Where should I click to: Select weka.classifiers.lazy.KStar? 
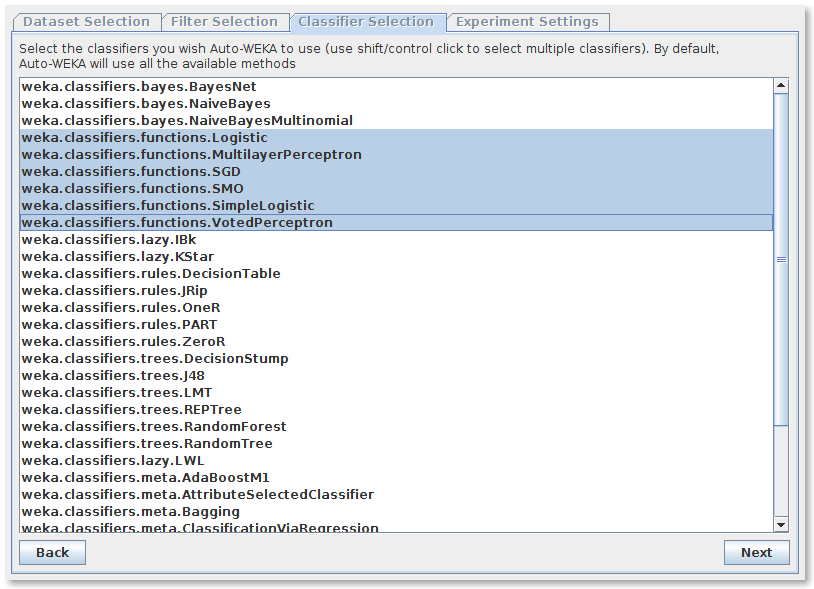(397, 257)
